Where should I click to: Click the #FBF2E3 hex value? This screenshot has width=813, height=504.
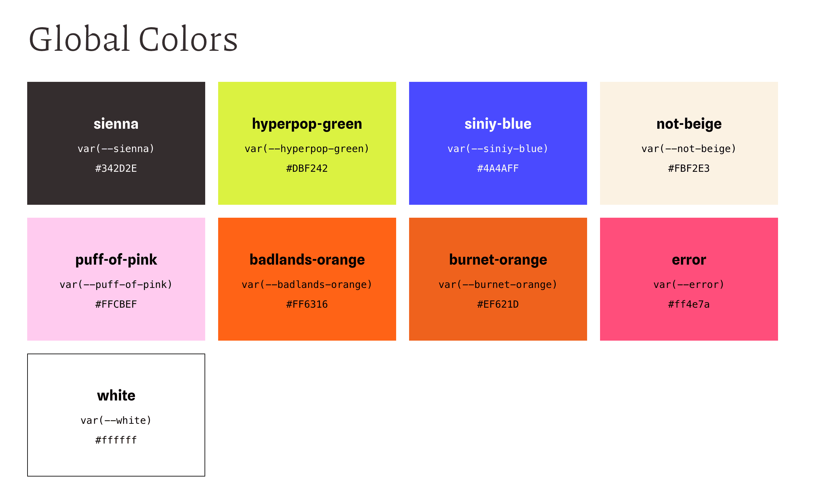click(x=689, y=168)
